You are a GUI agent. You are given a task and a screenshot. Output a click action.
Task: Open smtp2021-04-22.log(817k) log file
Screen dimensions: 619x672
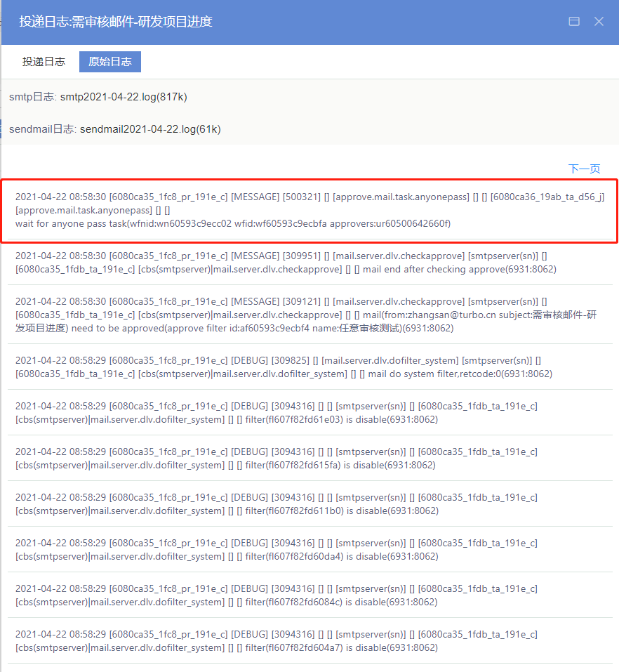coord(124,97)
